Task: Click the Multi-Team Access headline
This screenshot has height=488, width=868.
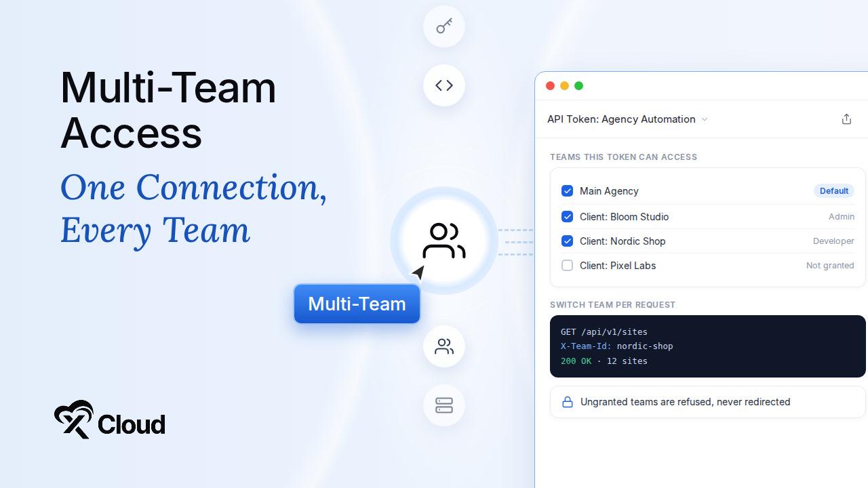Action: pyautogui.click(x=168, y=110)
